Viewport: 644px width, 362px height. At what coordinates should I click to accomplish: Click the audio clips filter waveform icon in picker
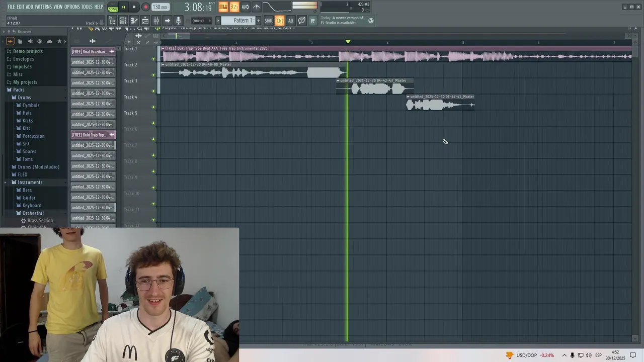point(93,41)
